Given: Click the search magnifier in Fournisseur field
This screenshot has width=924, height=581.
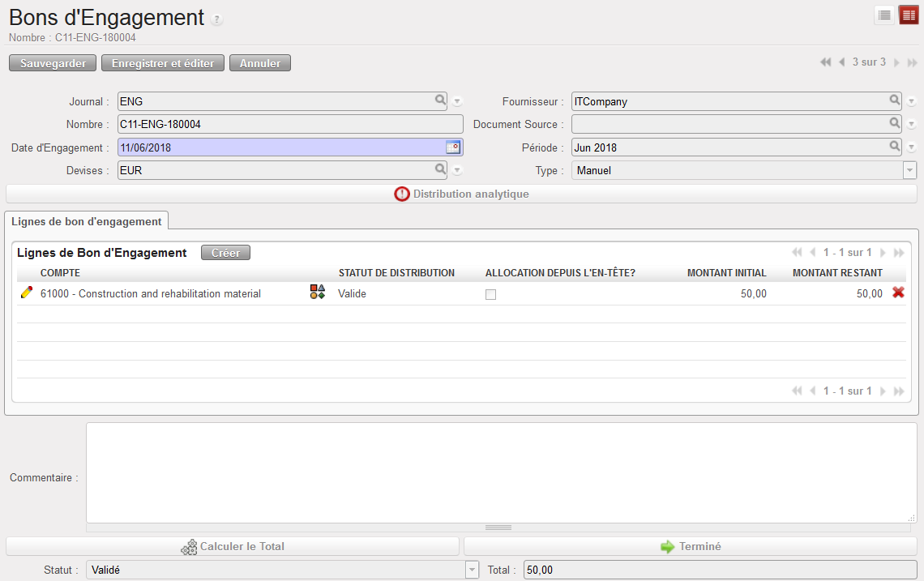Looking at the screenshot, I should point(894,100).
